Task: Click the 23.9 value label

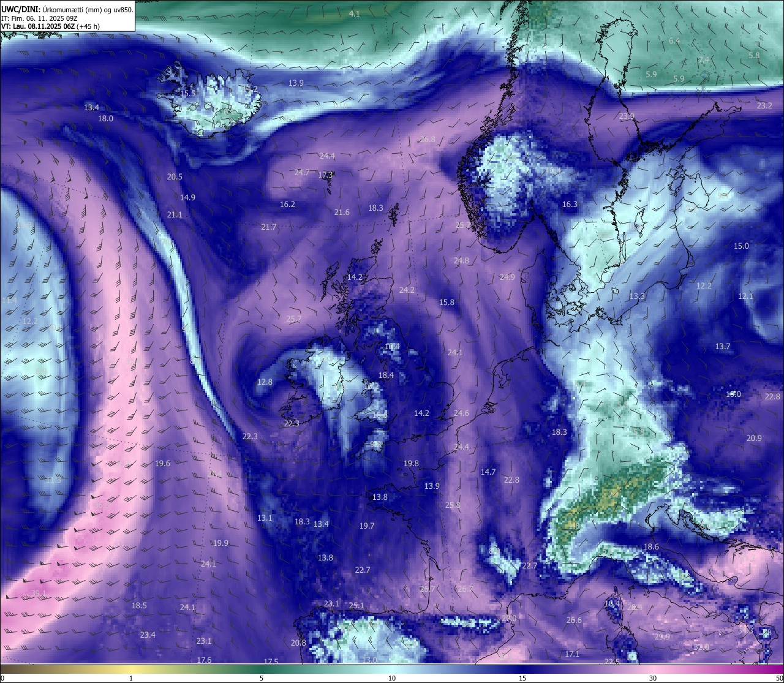Action: (x=627, y=116)
